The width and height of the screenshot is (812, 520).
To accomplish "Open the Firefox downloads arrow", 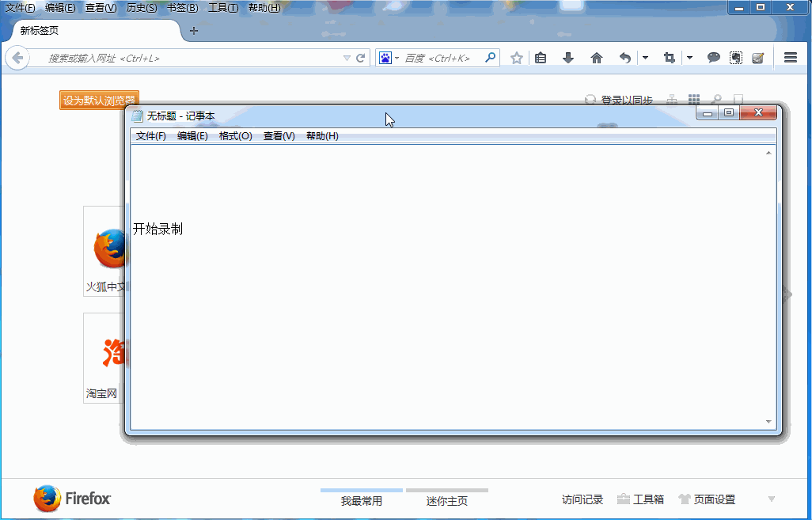I will tap(568, 58).
